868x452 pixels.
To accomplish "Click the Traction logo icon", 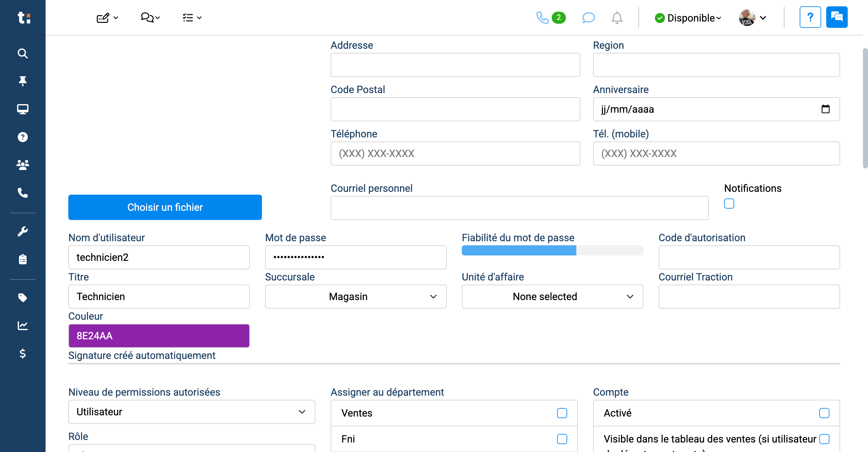I will (x=24, y=17).
